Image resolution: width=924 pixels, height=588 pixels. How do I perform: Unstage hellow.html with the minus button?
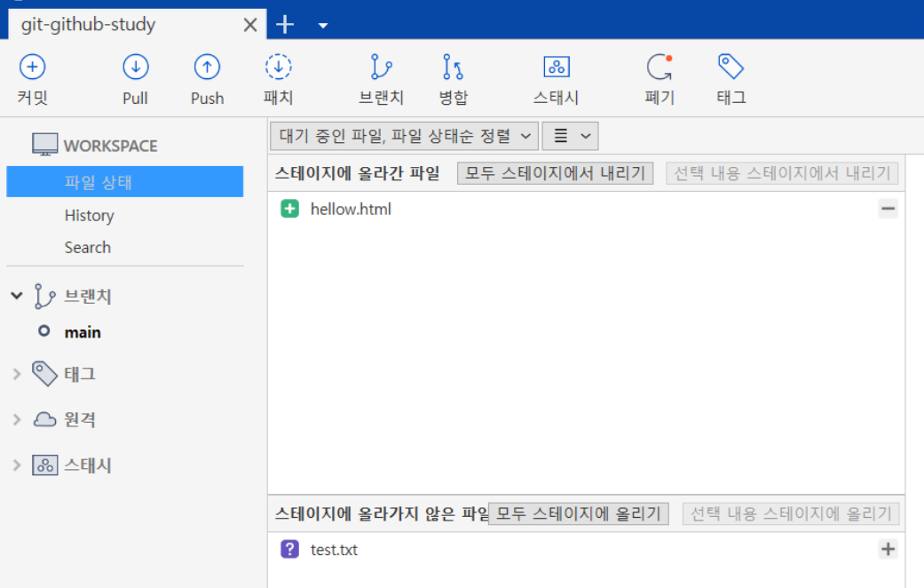click(888, 208)
